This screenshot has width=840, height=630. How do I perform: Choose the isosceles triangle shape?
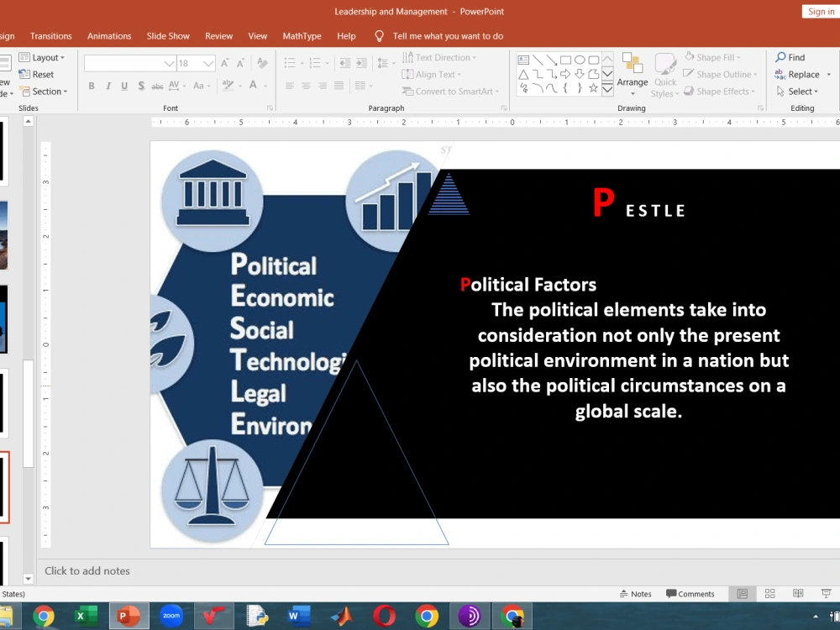523,75
